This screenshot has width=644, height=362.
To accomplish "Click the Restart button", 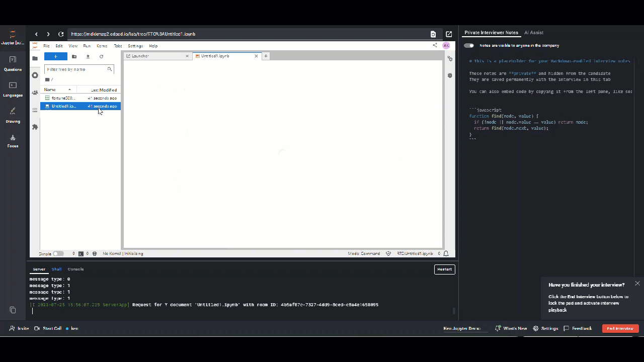I will click(444, 269).
